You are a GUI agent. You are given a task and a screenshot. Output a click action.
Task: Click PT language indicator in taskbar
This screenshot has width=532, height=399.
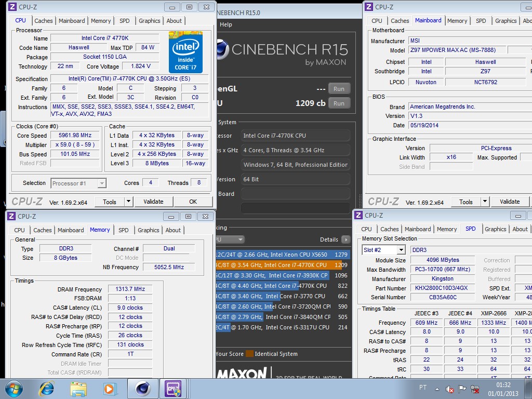tap(423, 387)
